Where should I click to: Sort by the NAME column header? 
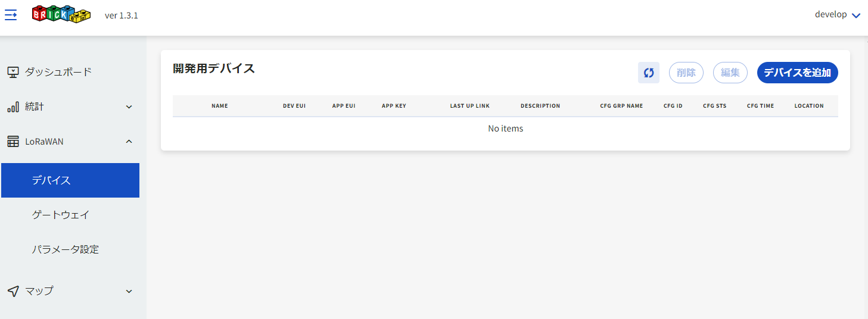pyautogui.click(x=219, y=106)
